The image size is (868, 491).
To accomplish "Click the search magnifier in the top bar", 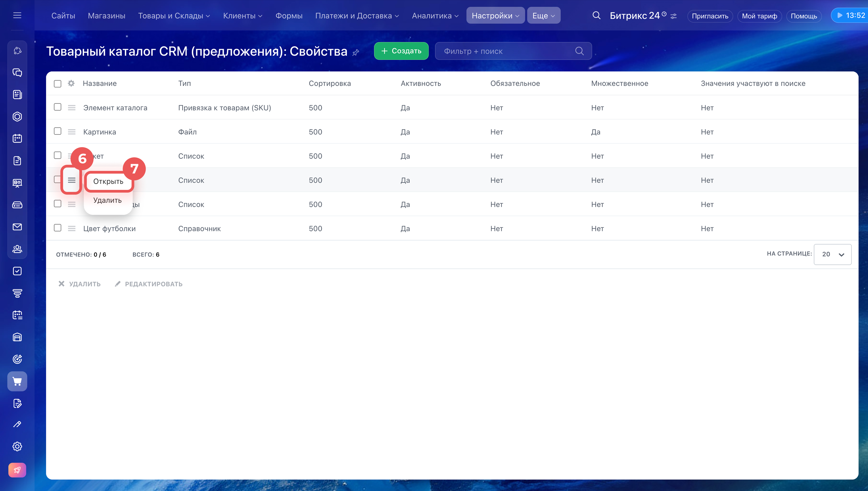I will [596, 16].
